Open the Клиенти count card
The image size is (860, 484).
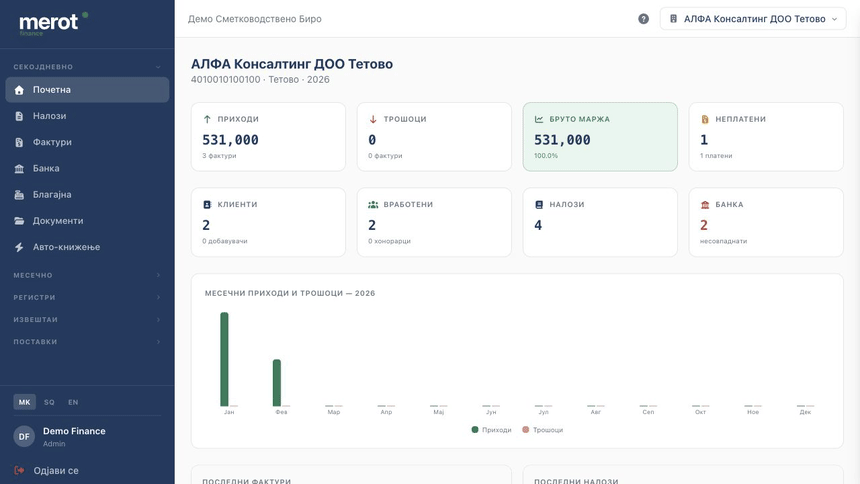[x=268, y=222]
